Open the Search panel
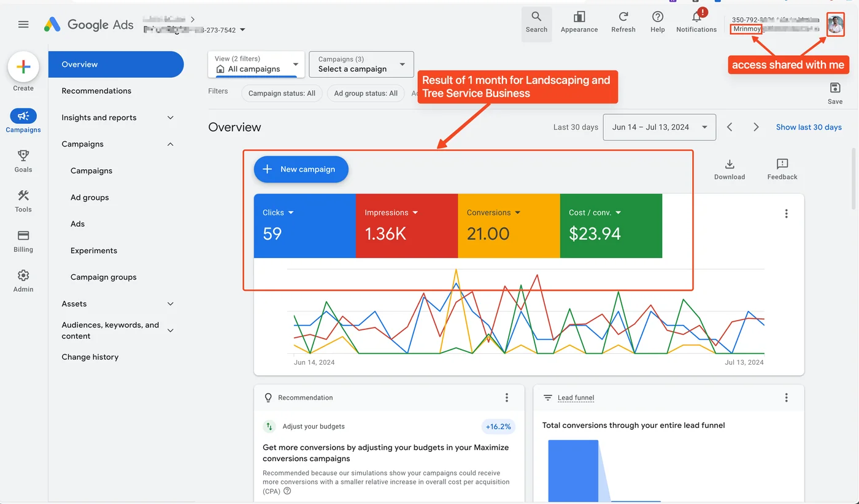Screen dimensions: 859x504 coord(536,24)
